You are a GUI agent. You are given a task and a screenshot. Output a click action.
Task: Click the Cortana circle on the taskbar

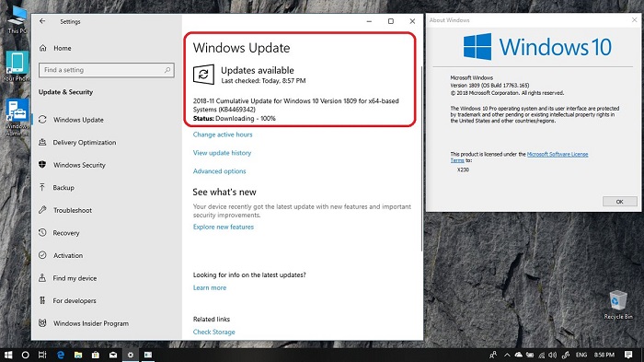(x=25, y=355)
